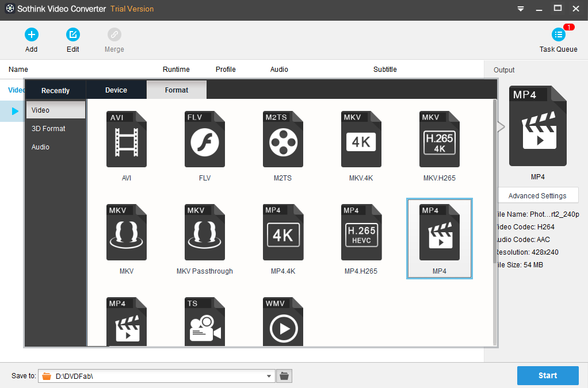Pick the M2TS format icon

point(282,139)
